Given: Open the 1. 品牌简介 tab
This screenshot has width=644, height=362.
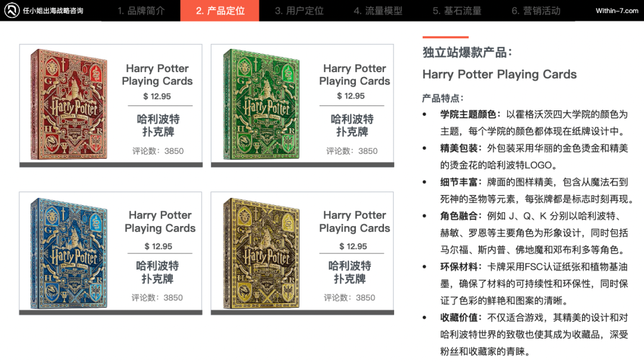Looking at the screenshot, I should point(141,11).
